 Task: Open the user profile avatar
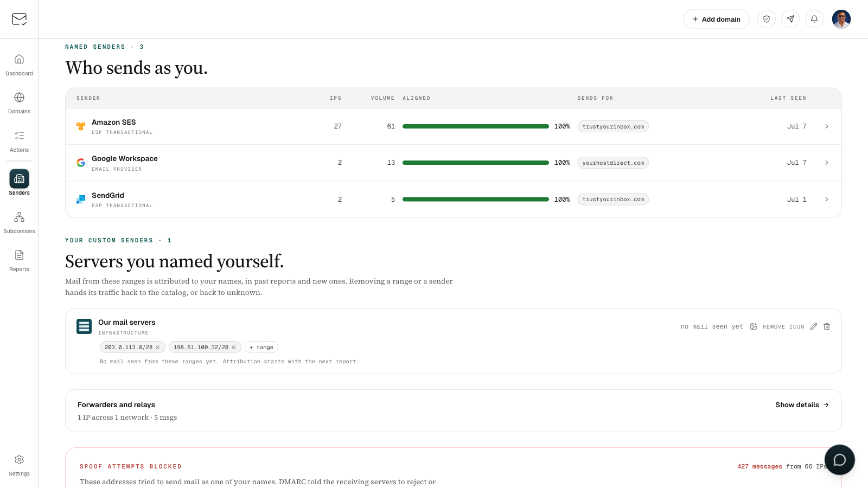tap(841, 19)
